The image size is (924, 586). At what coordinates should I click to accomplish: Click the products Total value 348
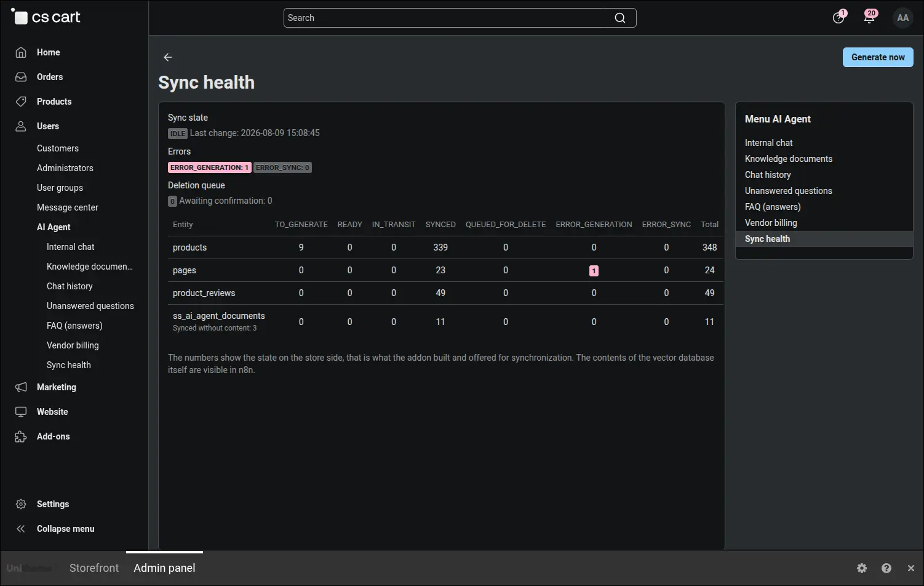click(x=710, y=247)
